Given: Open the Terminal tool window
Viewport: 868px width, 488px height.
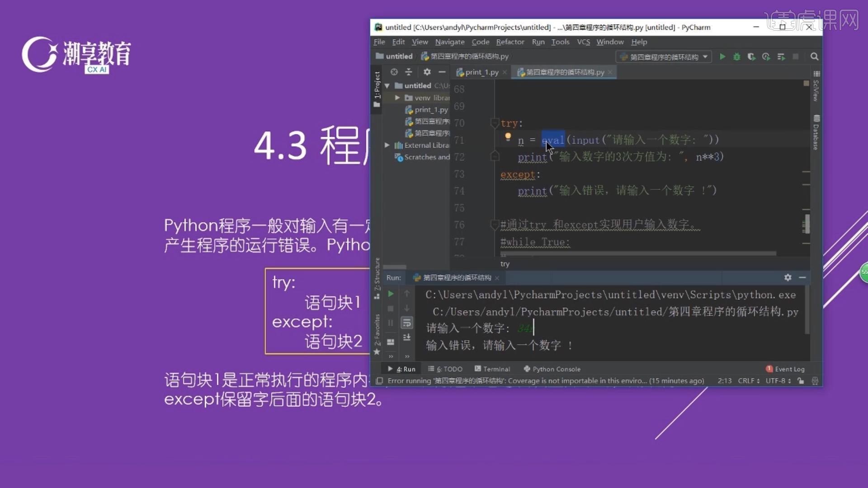Looking at the screenshot, I should (492, 369).
